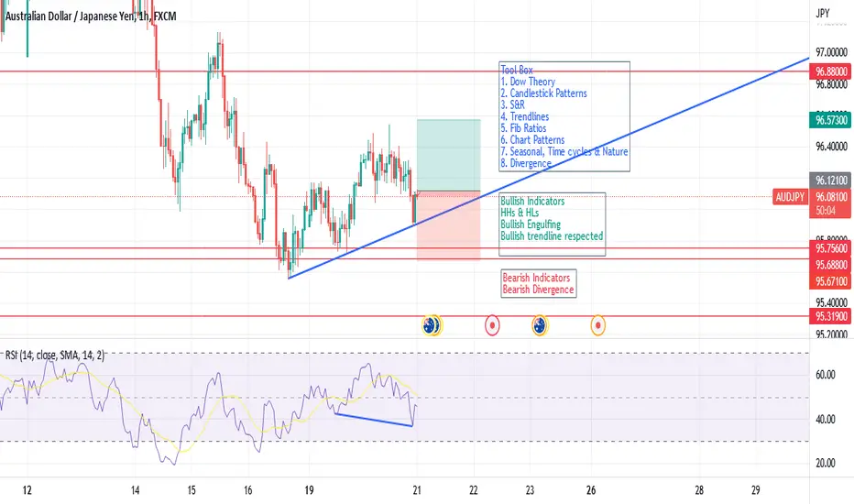Click the 'Bullish Engulfing' text line

pyautogui.click(x=531, y=225)
